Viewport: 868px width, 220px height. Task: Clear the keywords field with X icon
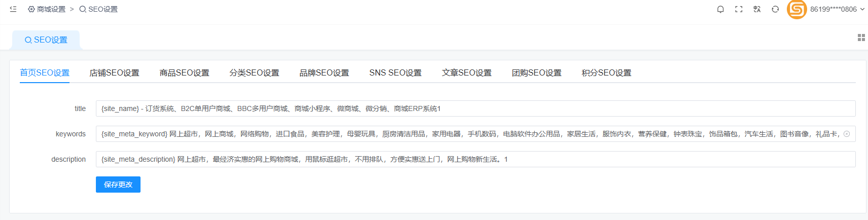[x=847, y=134]
